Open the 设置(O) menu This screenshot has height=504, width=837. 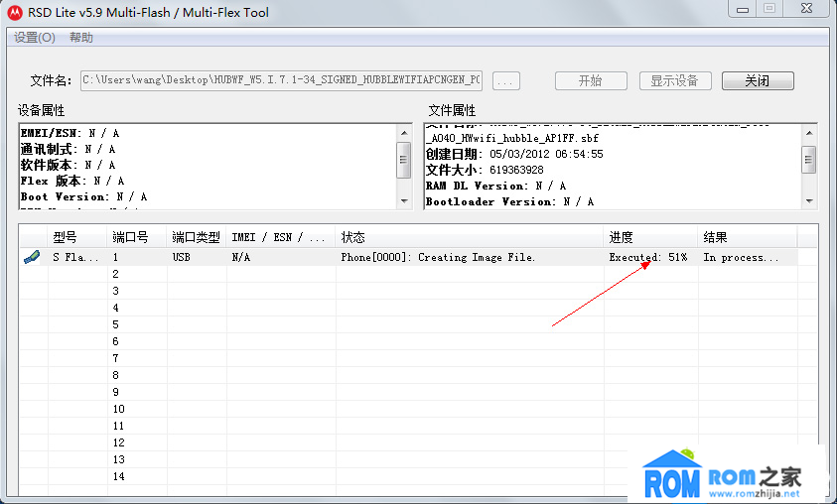[x=34, y=38]
